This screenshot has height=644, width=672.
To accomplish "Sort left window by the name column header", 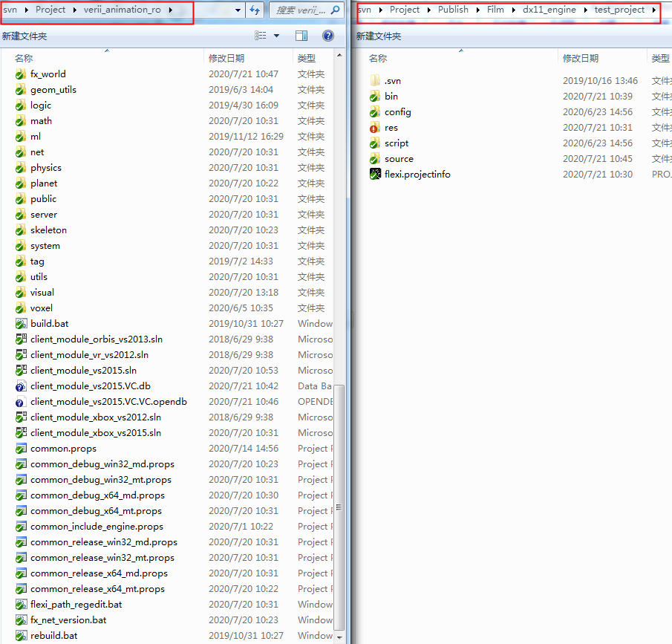I will [24, 58].
